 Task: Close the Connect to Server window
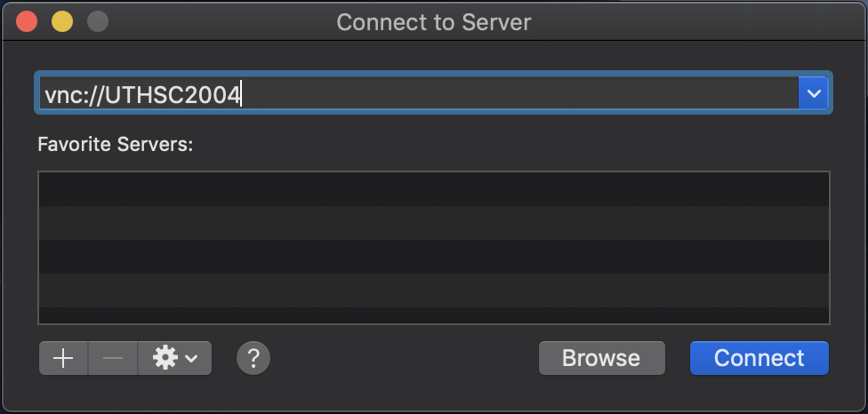click(x=27, y=22)
